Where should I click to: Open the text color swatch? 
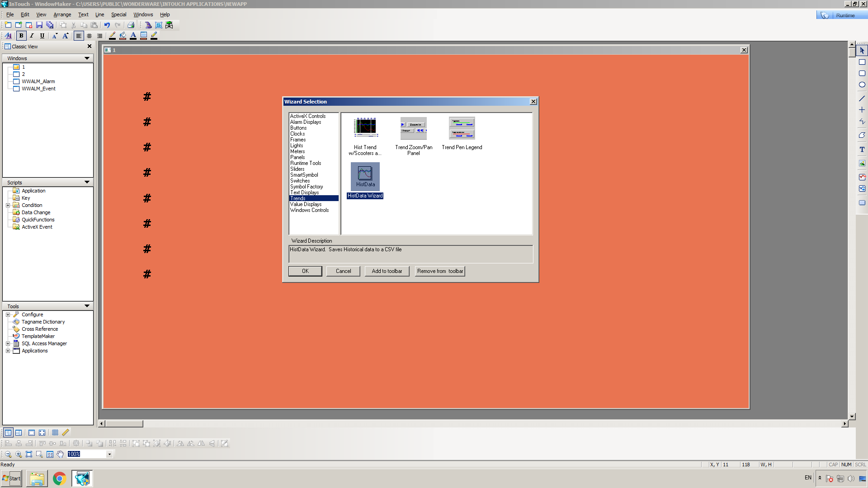[x=133, y=36]
